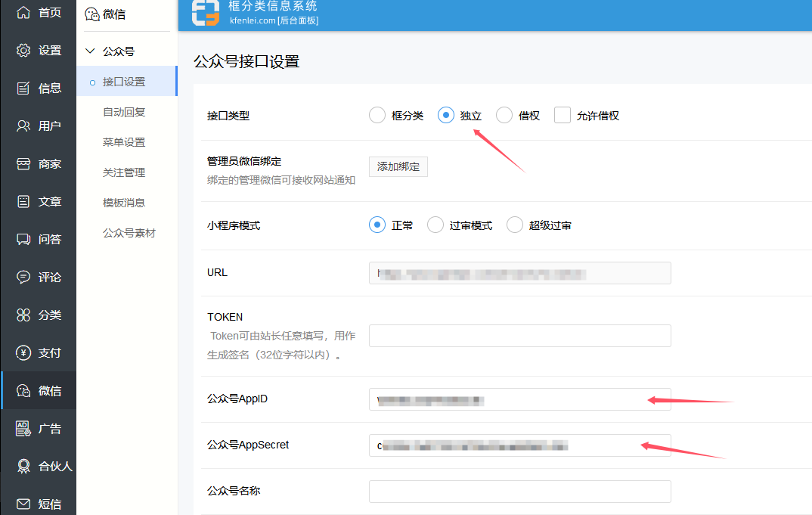Open the partner badge icon
The height and width of the screenshot is (515, 812).
pos(23,467)
